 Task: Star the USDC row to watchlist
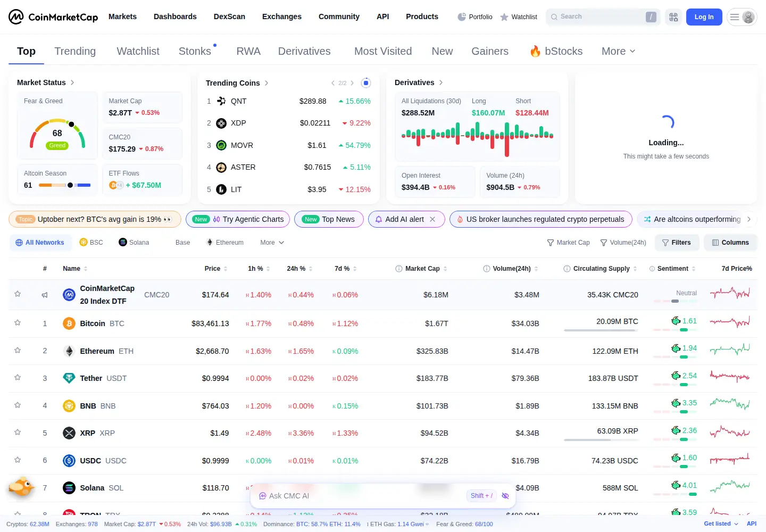click(x=18, y=460)
